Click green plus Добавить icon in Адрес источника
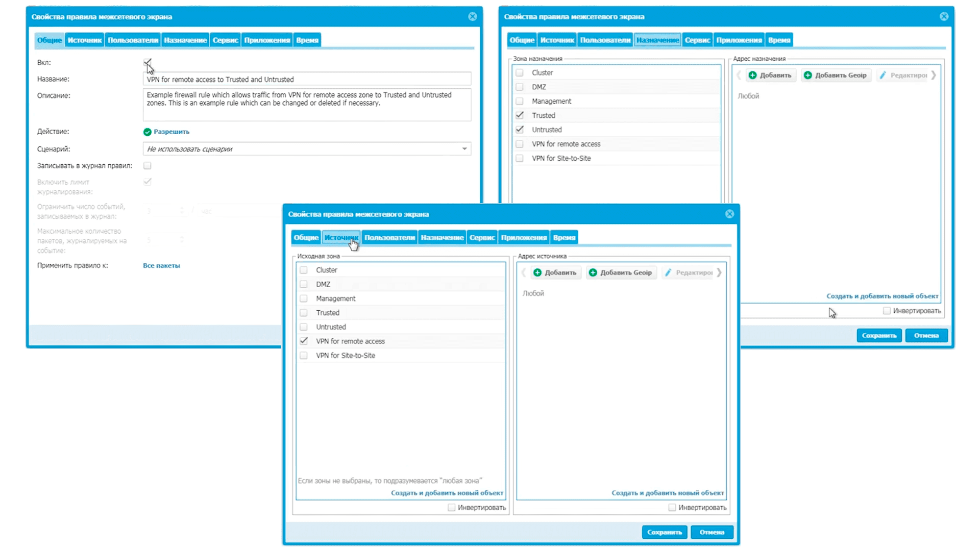Image resolution: width=980 pixels, height=551 pixels. tap(537, 273)
